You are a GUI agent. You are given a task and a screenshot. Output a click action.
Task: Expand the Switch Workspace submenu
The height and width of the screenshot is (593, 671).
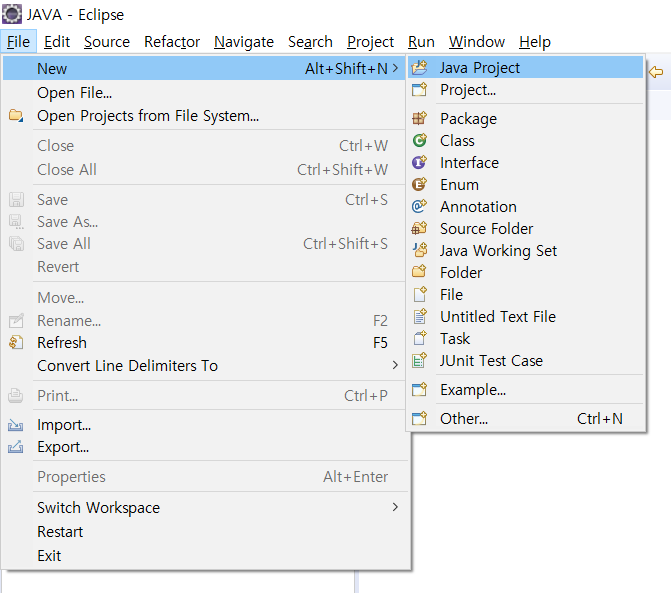tap(395, 507)
